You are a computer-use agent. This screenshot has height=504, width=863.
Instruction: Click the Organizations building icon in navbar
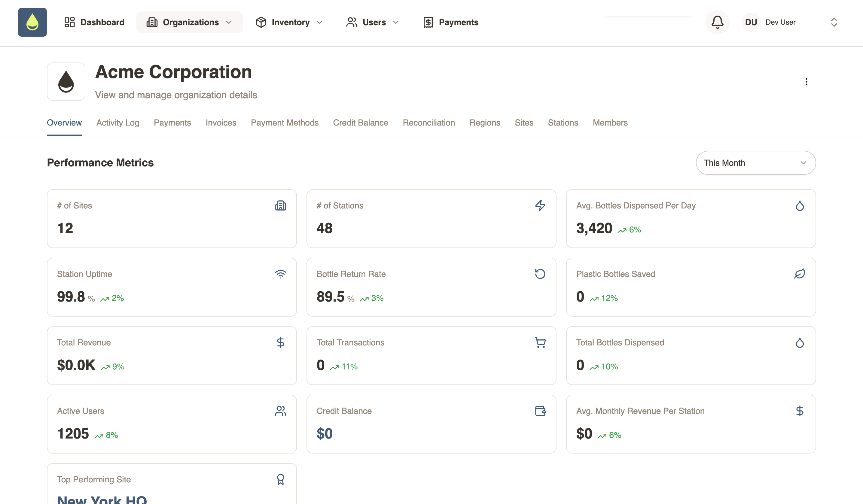coord(152,22)
